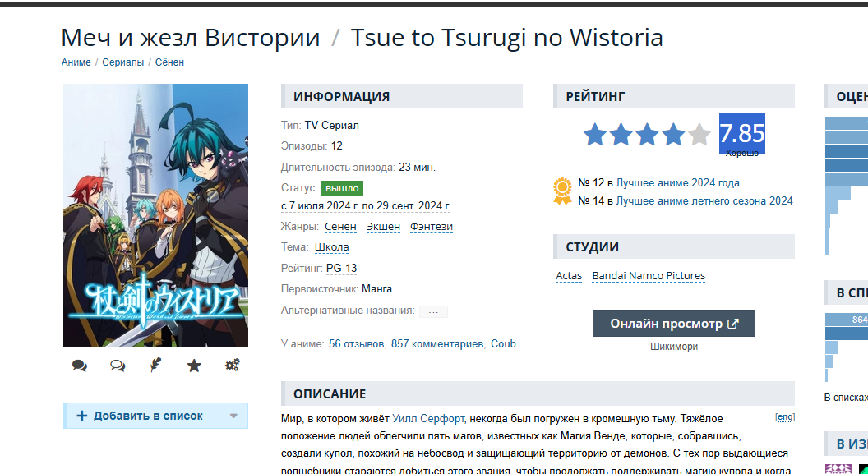The height and width of the screenshot is (474, 868).
Task: Click the Эпизоды: 12 row
Action: tap(312, 146)
